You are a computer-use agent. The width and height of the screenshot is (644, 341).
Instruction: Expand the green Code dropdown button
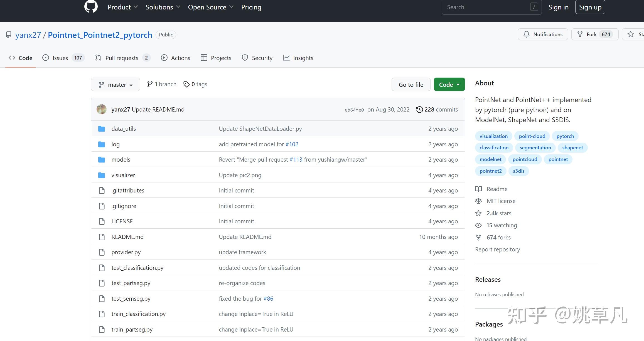point(449,84)
